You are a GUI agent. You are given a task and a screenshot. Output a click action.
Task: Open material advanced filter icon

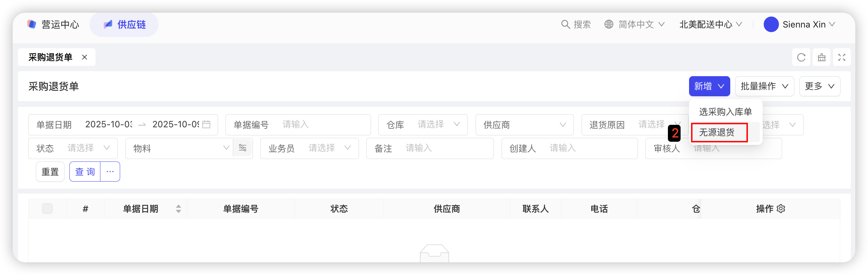click(243, 148)
